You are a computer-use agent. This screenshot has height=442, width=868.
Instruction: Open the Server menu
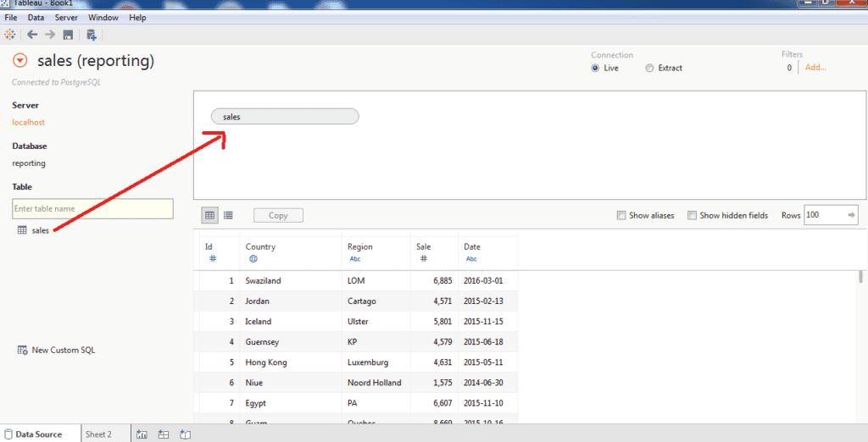(x=66, y=18)
